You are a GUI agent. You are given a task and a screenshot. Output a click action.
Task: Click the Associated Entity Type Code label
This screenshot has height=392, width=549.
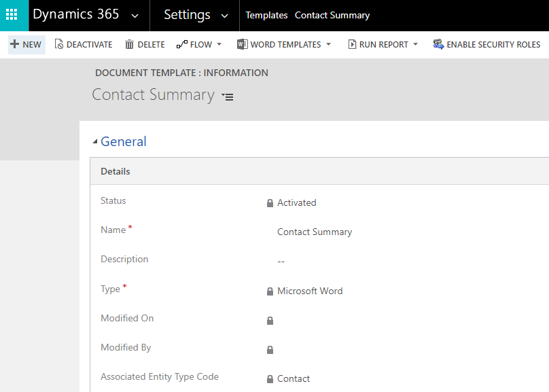160,376
